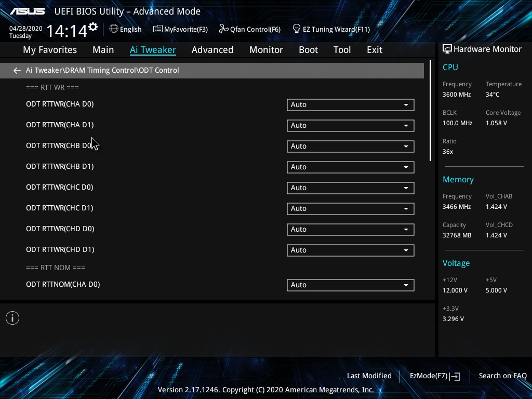Click the 14:14 clock display
Screen dimensions: 532x399
(x=67, y=31)
